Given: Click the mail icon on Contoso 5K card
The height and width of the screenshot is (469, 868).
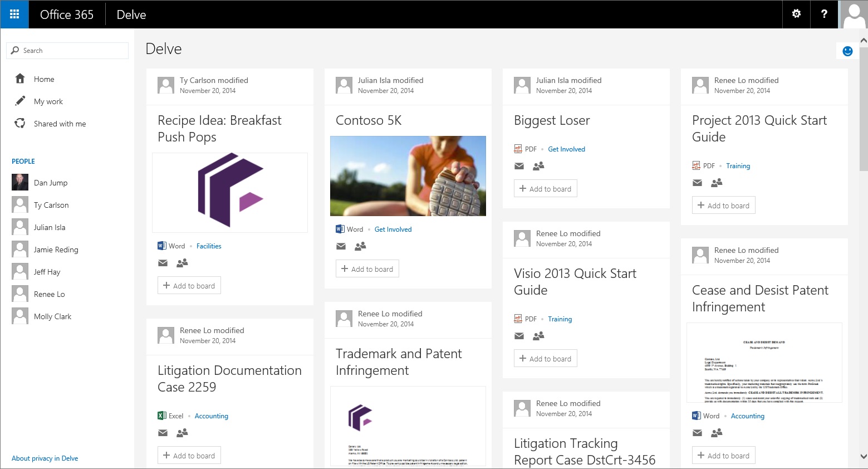Looking at the screenshot, I should (341, 246).
